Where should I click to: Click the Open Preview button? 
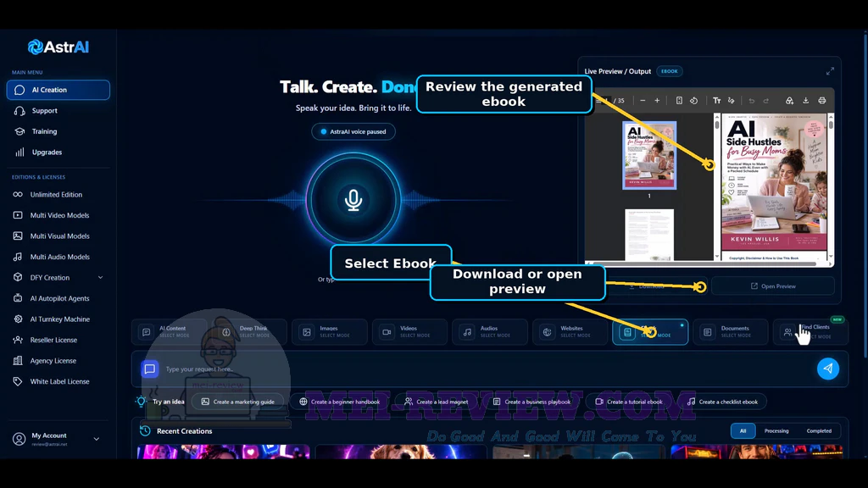pyautogui.click(x=773, y=286)
